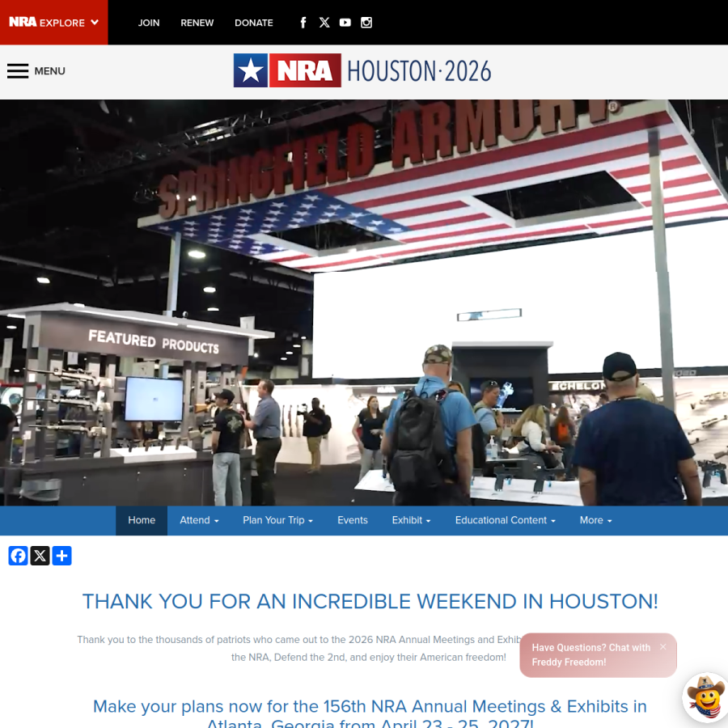Open NRA YouTube icon in top bar

click(345, 23)
